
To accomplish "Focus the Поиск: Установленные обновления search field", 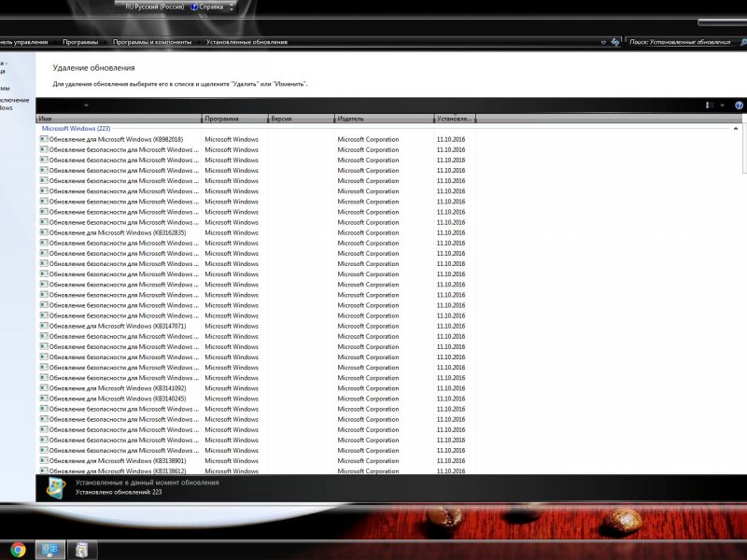I will (681, 42).
